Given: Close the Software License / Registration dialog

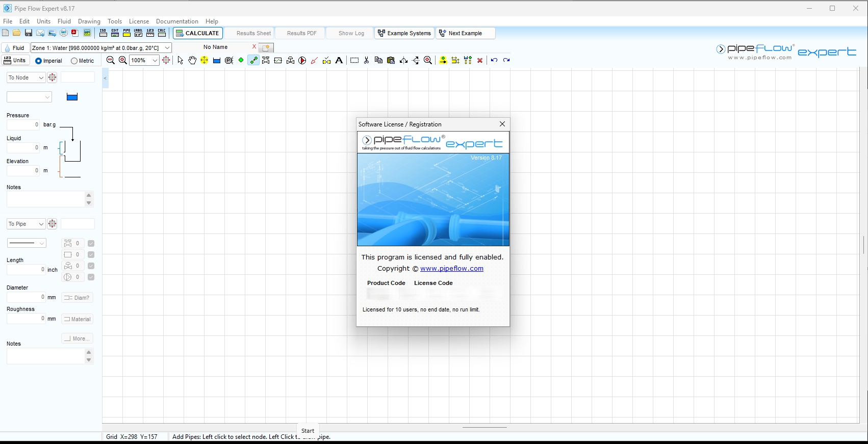Looking at the screenshot, I should click(x=502, y=124).
